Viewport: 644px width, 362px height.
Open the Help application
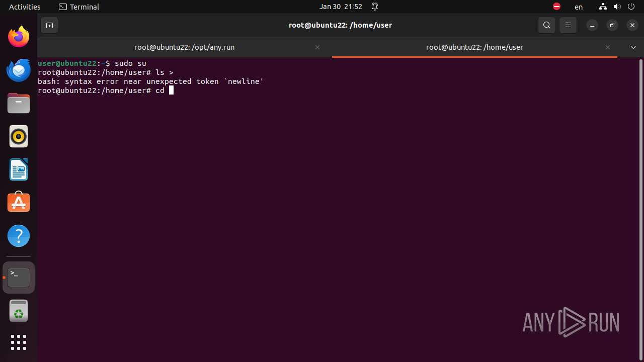point(19,236)
